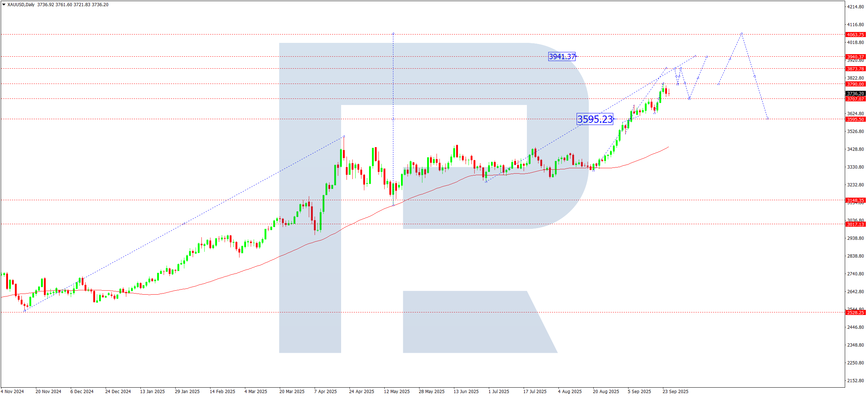The image size is (868, 396).
Task: Click the red 3148.35 price level tag
Action: tap(855, 200)
